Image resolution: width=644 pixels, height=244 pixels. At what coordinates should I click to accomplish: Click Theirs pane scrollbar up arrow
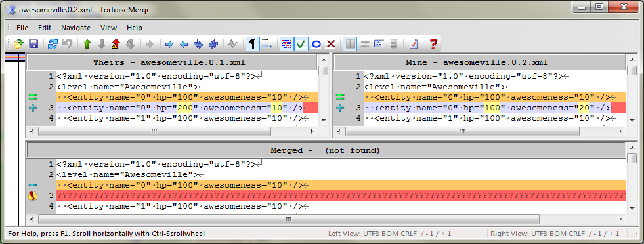point(324,60)
